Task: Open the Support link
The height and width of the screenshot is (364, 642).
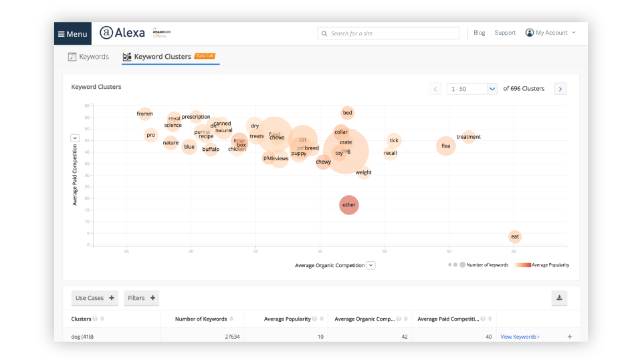Action: click(505, 33)
